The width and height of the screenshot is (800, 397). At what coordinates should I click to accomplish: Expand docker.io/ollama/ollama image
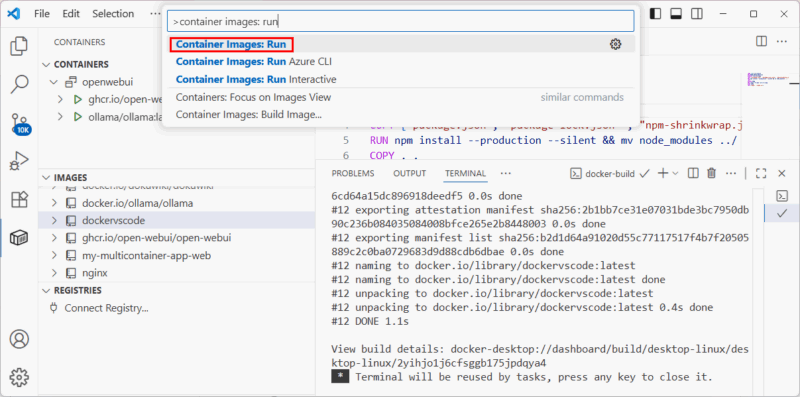(x=54, y=203)
